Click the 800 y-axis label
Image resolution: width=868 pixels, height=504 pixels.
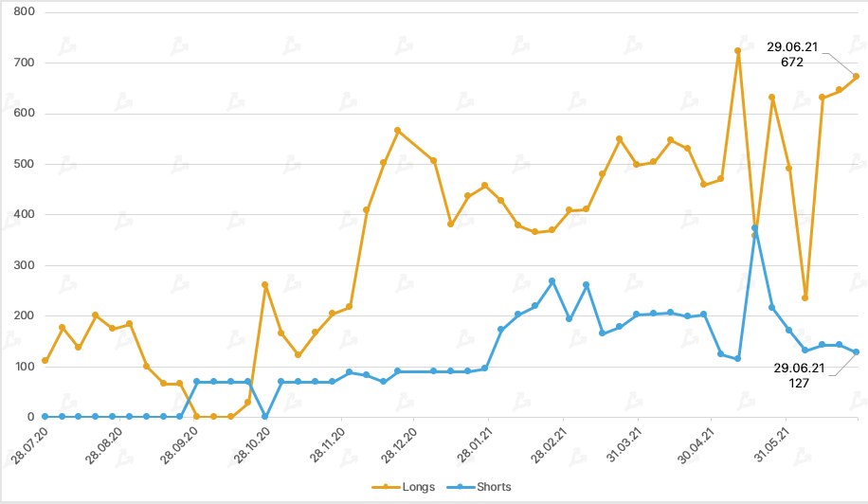click(x=25, y=12)
